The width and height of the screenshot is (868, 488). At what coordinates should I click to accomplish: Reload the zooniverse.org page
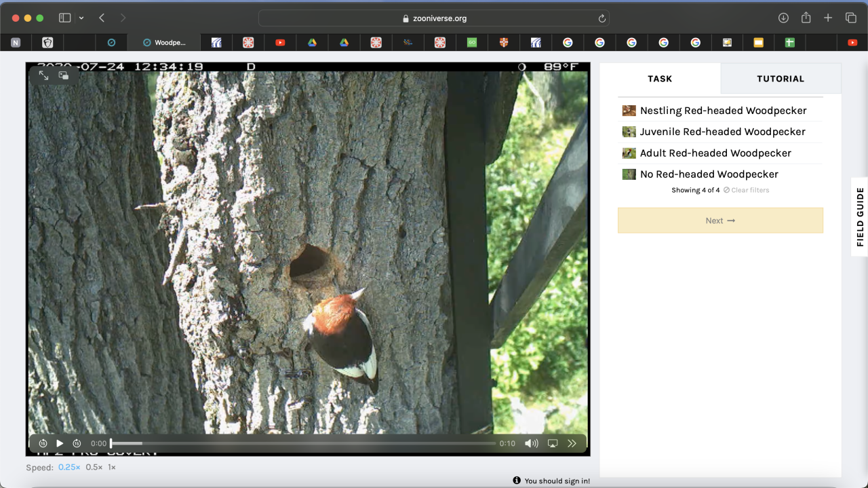(601, 18)
